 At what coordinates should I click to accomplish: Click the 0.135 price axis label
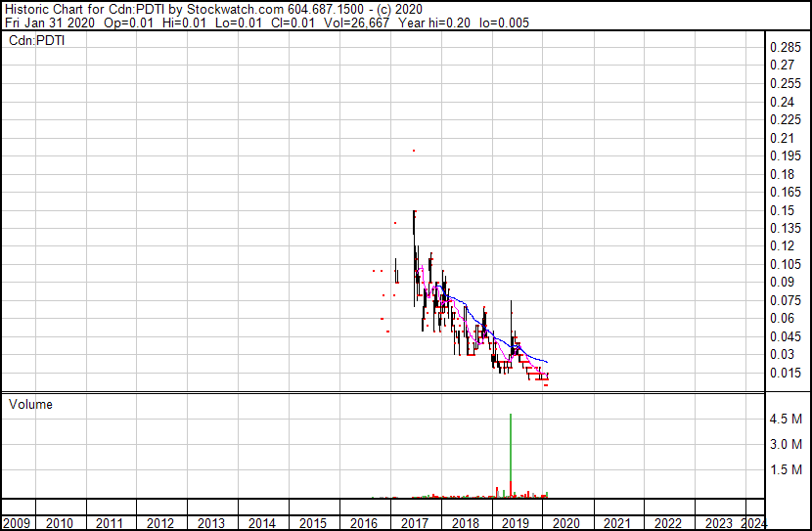(786, 228)
